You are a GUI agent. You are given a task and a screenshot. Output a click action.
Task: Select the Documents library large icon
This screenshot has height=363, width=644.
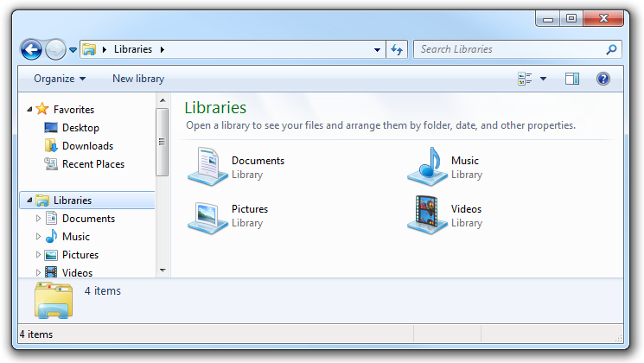(x=207, y=166)
